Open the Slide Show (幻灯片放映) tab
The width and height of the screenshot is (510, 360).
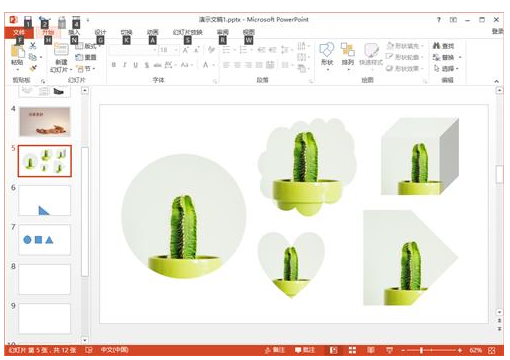[x=188, y=32]
